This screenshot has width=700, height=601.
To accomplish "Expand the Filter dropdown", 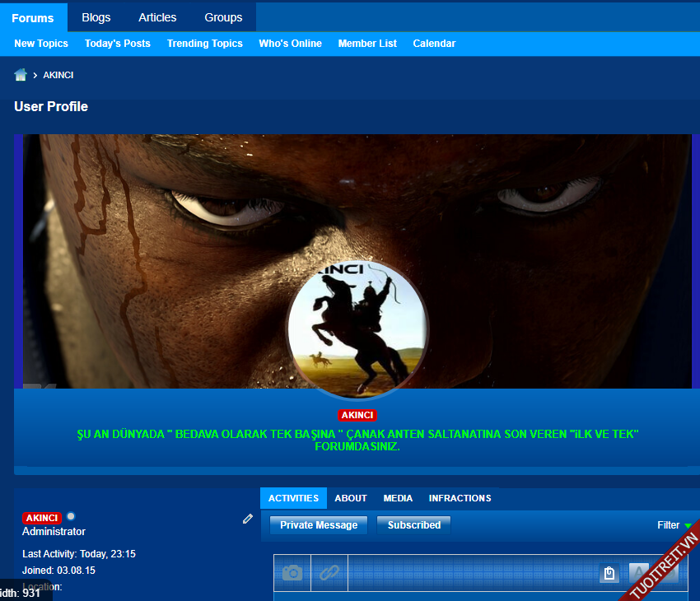I will click(x=674, y=525).
